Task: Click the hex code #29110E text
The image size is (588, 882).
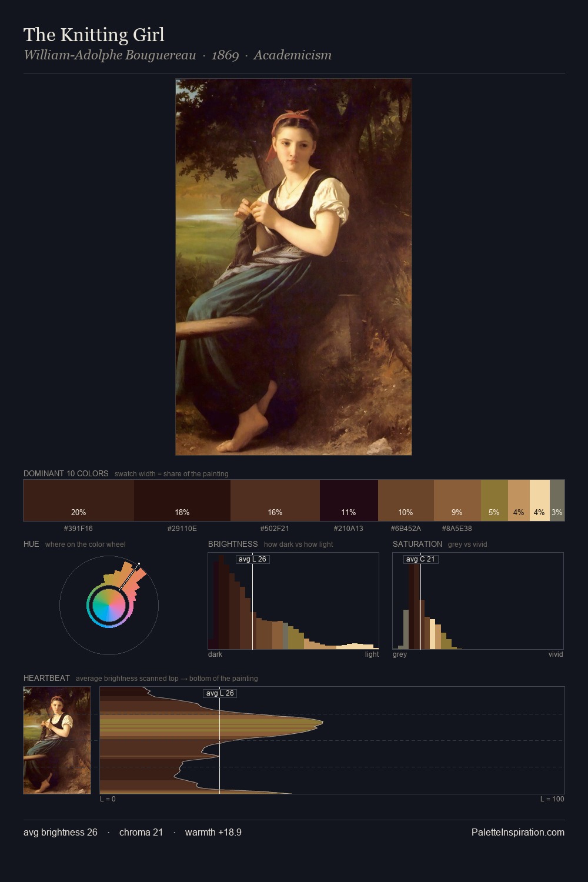Action: click(x=182, y=529)
